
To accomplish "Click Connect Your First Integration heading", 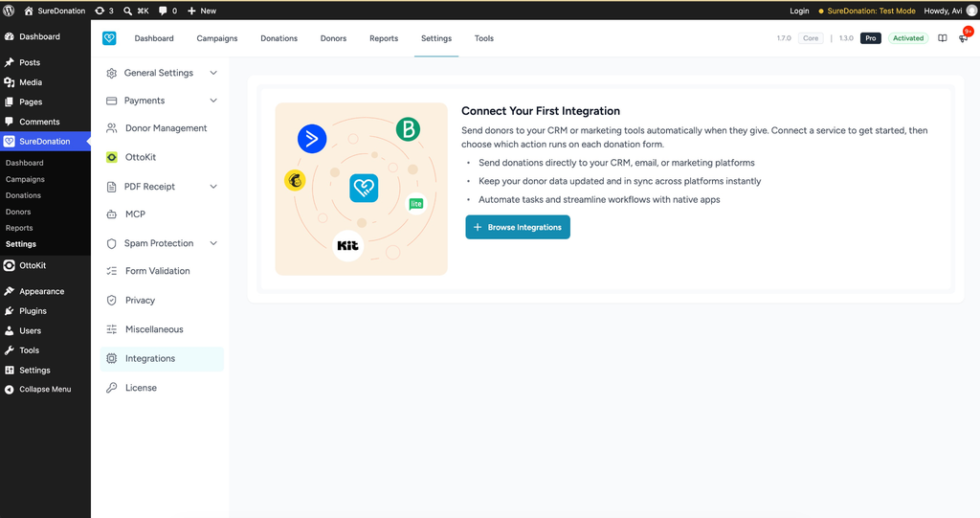I will pos(541,111).
